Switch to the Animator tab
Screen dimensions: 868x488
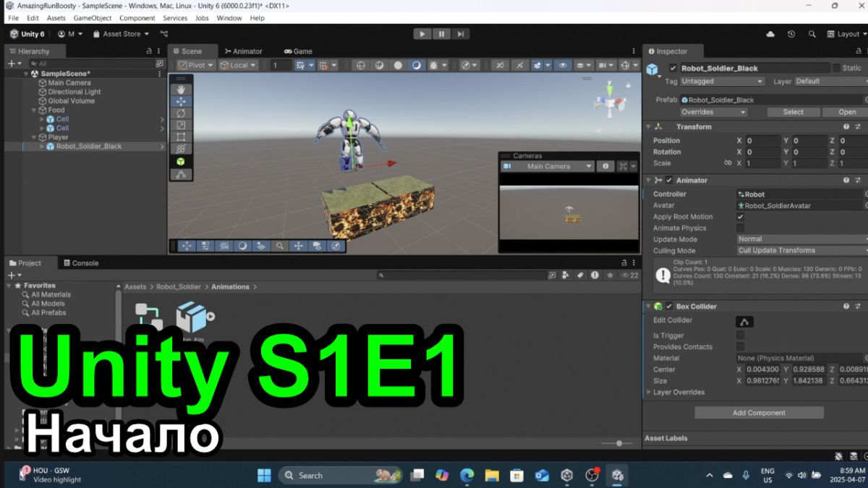[x=243, y=51]
